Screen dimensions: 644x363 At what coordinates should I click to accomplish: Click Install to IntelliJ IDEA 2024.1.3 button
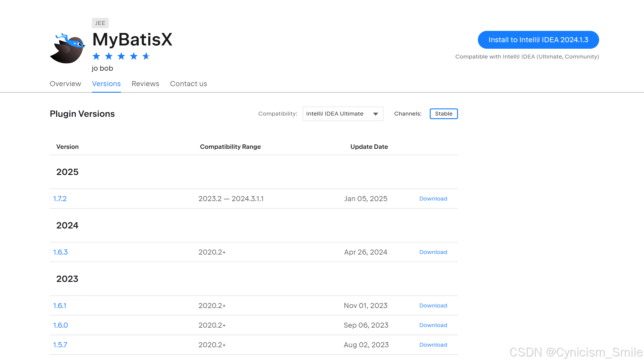pyautogui.click(x=538, y=40)
